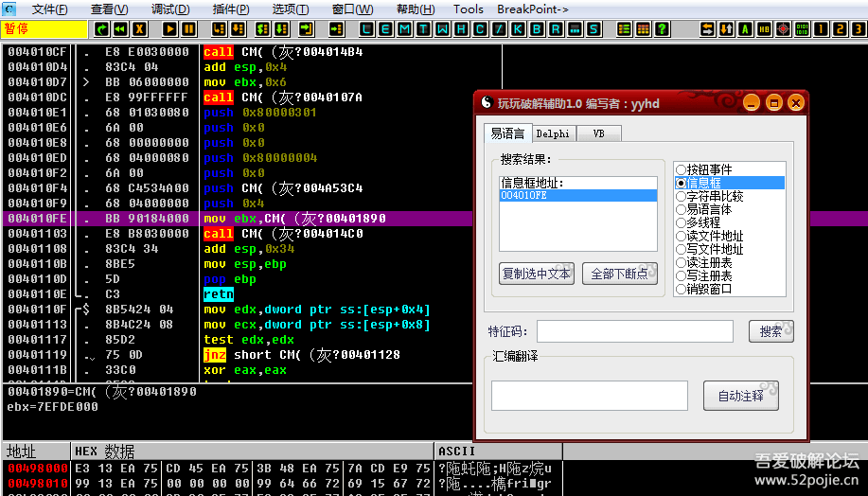Image resolution: width=868 pixels, height=496 pixels.
Task: Show CPU window with C icon
Action: (x=480, y=28)
